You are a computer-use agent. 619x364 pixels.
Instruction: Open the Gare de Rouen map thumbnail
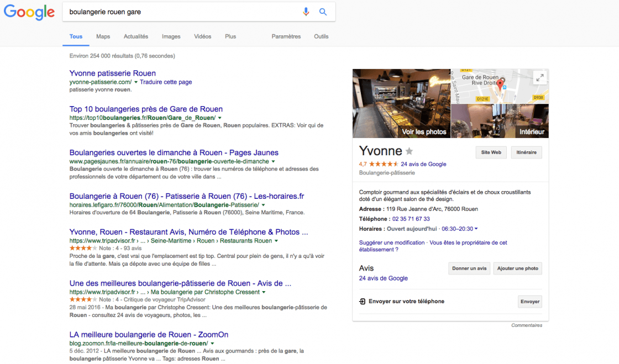(500, 86)
